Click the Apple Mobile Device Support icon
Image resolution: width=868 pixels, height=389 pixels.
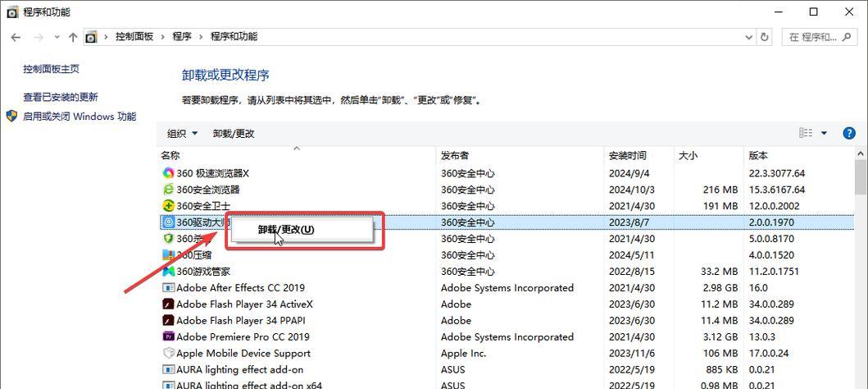coord(168,353)
